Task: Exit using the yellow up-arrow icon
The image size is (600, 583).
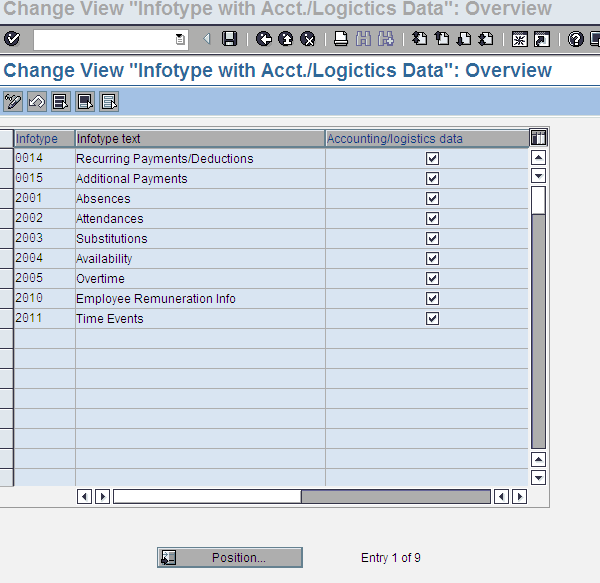Action: pos(285,39)
